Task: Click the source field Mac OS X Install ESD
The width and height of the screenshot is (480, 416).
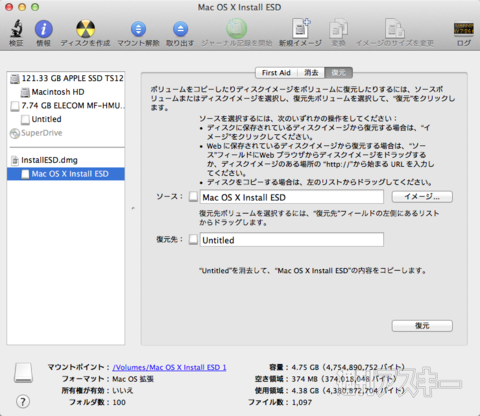Action: point(292,197)
